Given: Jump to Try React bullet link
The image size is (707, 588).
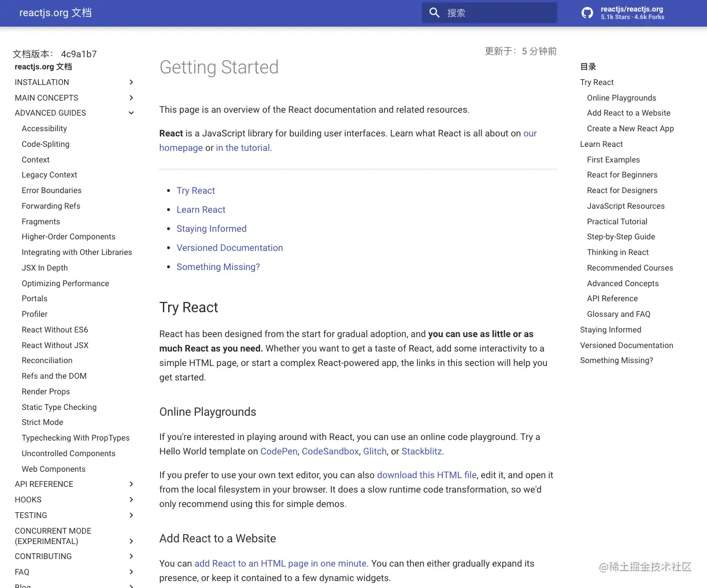Looking at the screenshot, I should (195, 190).
